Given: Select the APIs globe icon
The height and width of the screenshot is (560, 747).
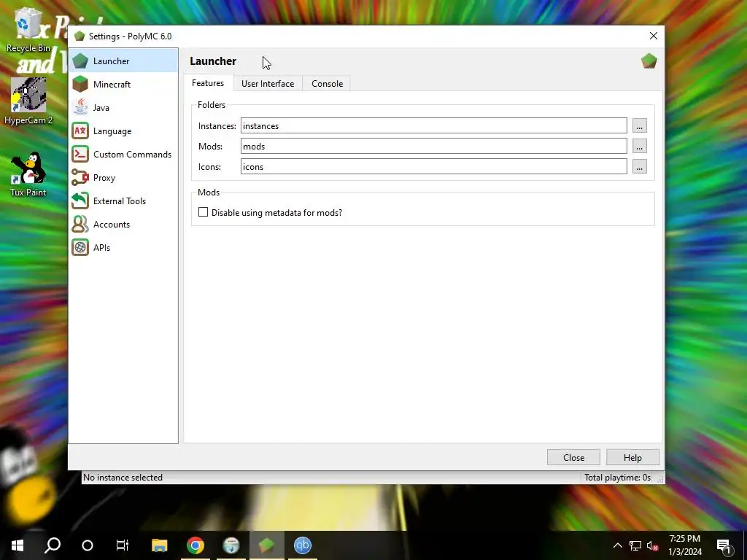Looking at the screenshot, I should [x=80, y=248].
